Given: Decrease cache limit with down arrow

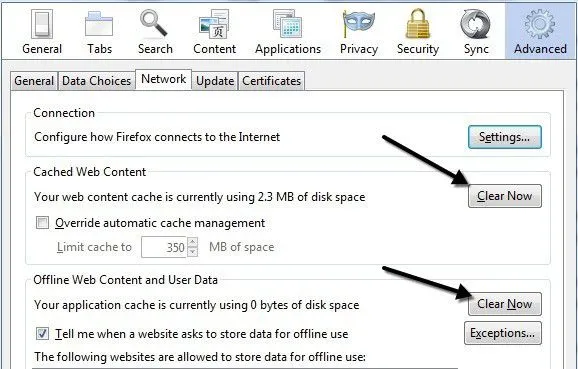Looking at the screenshot, I should click(x=192, y=252).
